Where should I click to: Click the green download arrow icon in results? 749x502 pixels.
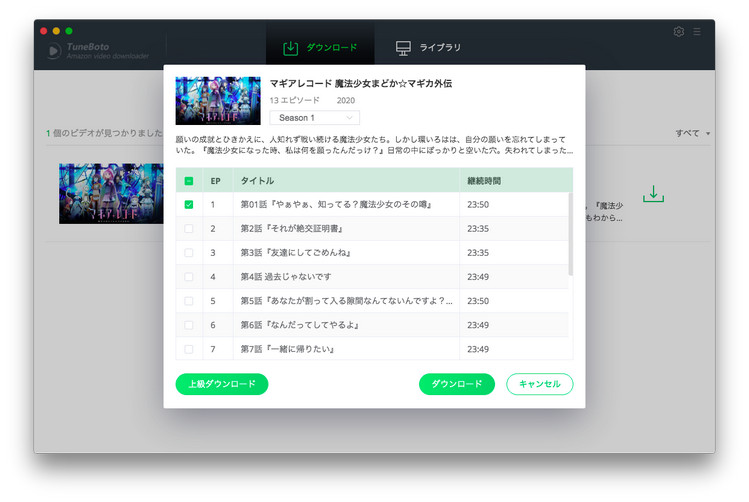(x=653, y=194)
